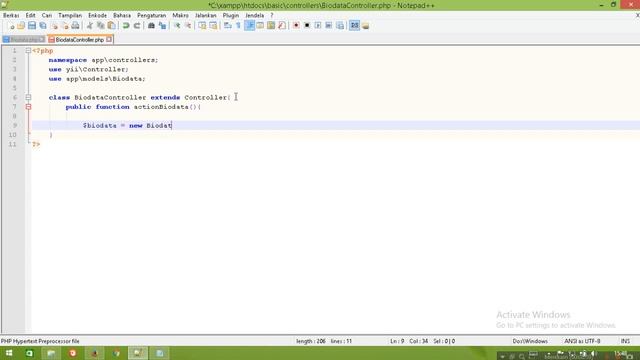
Task: Click the '$biodata' variable on line 9
Action: (100, 126)
